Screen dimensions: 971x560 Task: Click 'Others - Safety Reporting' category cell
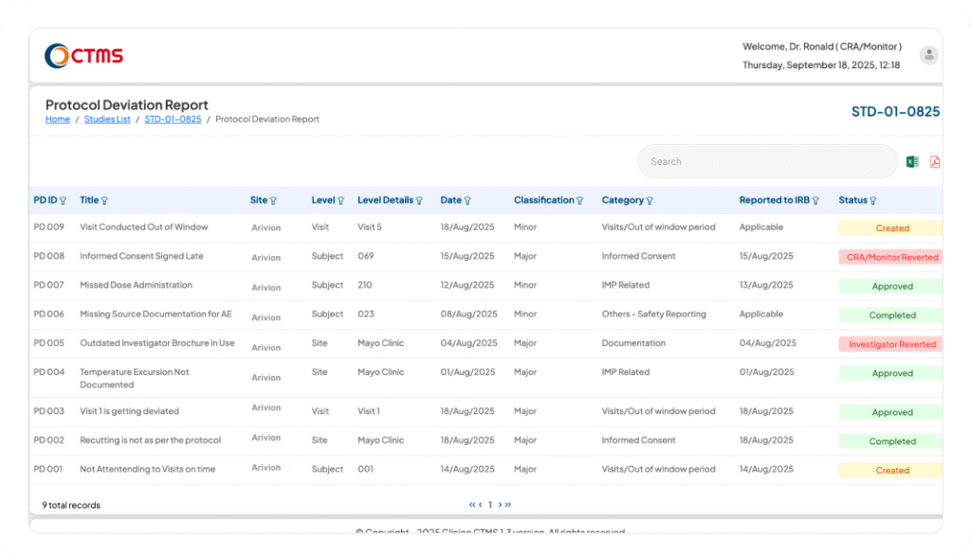tap(654, 315)
